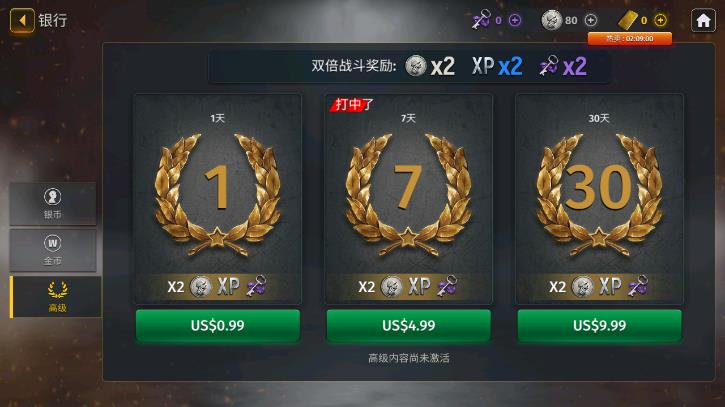This screenshot has width=725, height=407.
Task: Add silver with the gray plus icon
Action: 591,20
